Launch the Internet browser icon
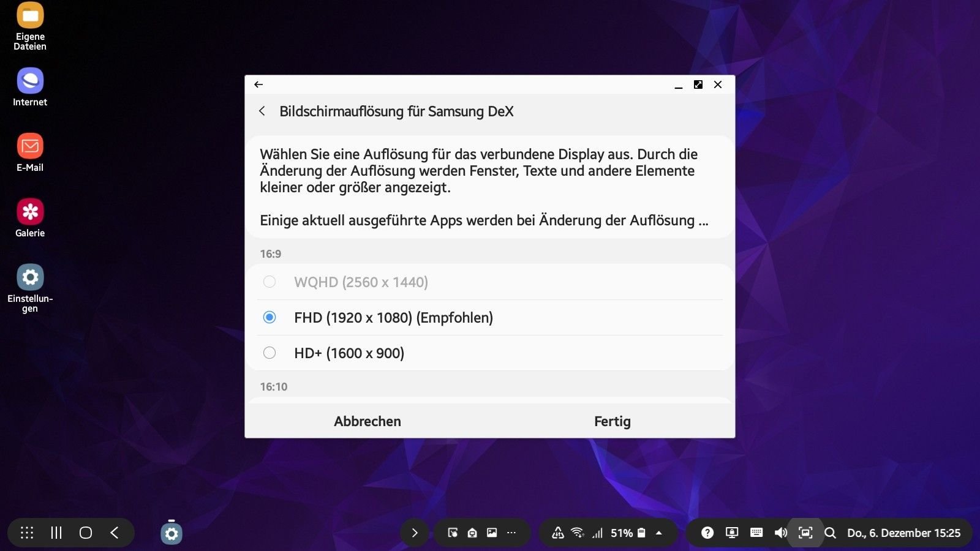 click(30, 87)
